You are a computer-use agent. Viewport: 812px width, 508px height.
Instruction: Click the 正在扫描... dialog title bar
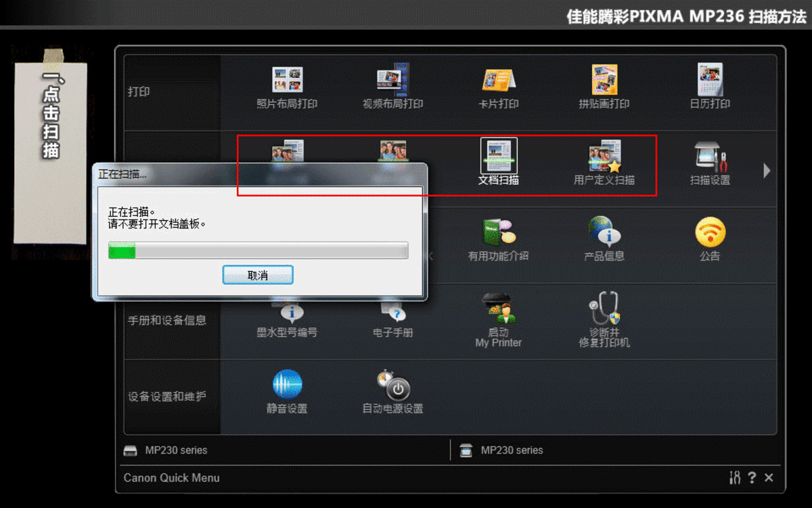pyautogui.click(x=259, y=173)
